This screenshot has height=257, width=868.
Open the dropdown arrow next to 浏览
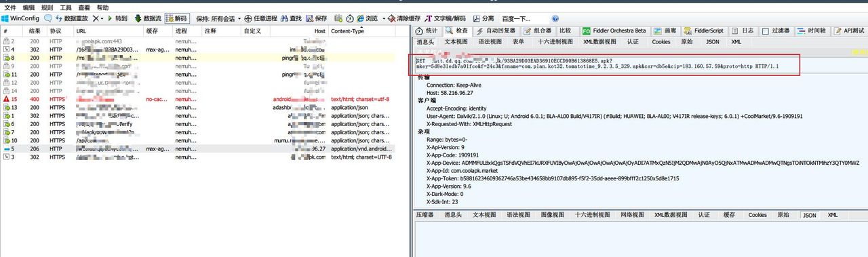point(384,18)
